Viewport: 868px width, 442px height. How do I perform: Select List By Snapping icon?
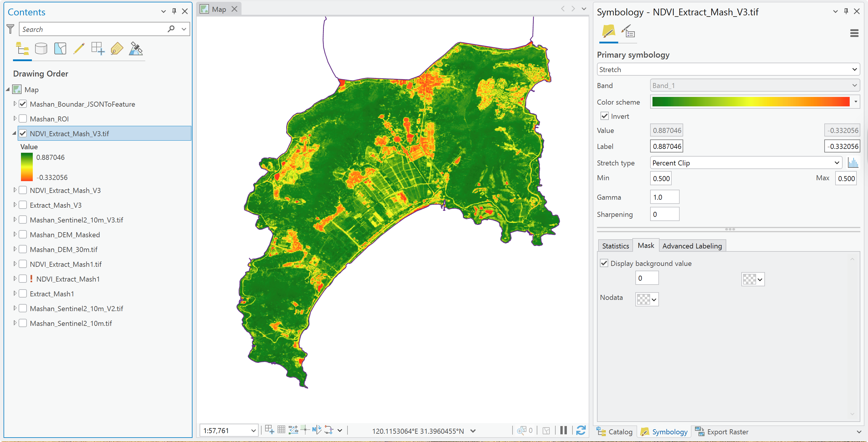[98, 49]
